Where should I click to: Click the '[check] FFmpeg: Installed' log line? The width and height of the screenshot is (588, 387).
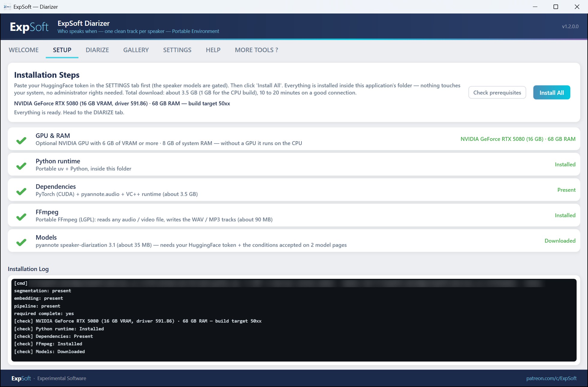coord(48,344)
